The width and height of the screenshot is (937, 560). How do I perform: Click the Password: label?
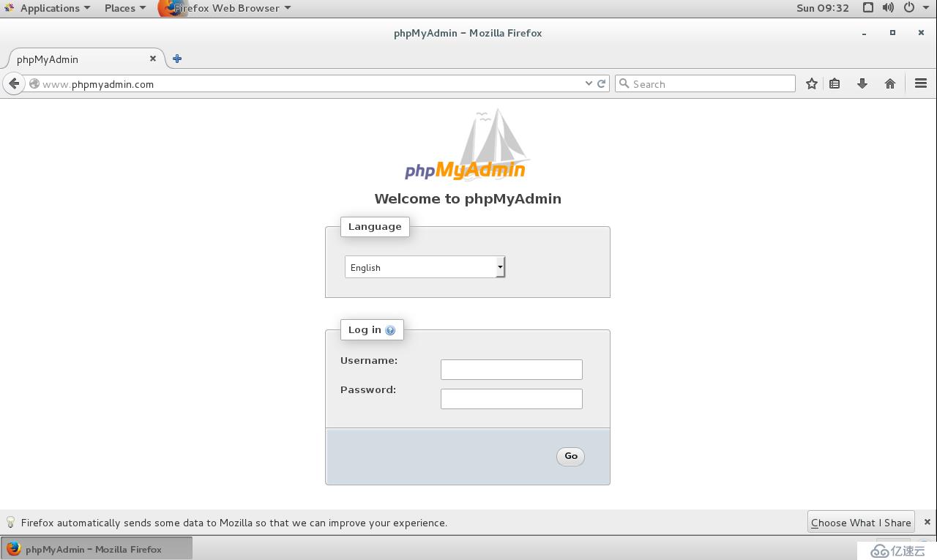click(368, 389)
